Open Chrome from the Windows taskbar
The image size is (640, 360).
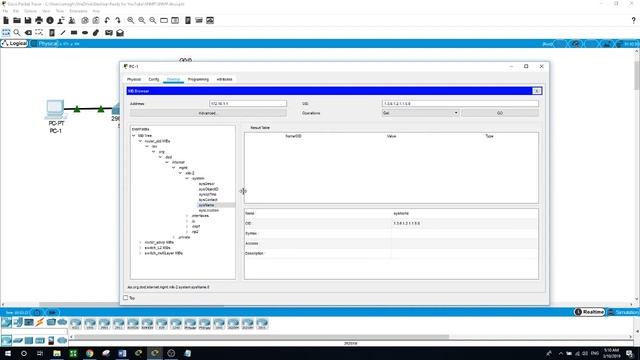(x=89, y=353)
